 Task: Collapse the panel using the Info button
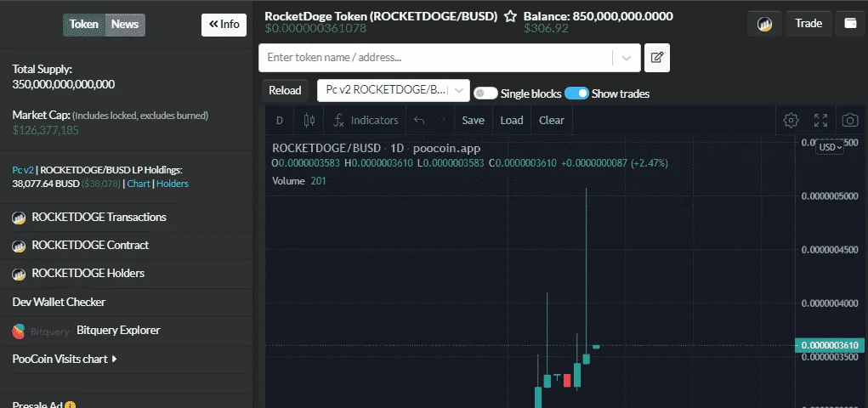pos(224,25)
